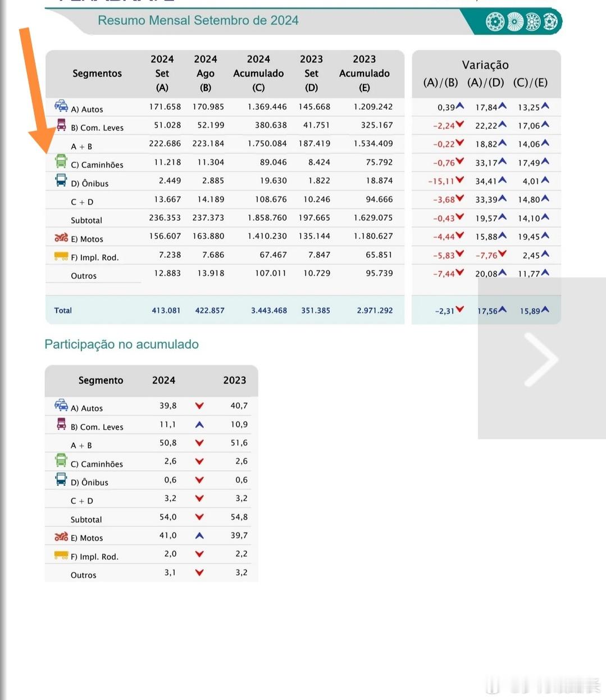Click the blue Ônibus bus icon in Segmentos table
Image resolution: width=606 pixels, height=700 pixels.
tap(61, 180)
